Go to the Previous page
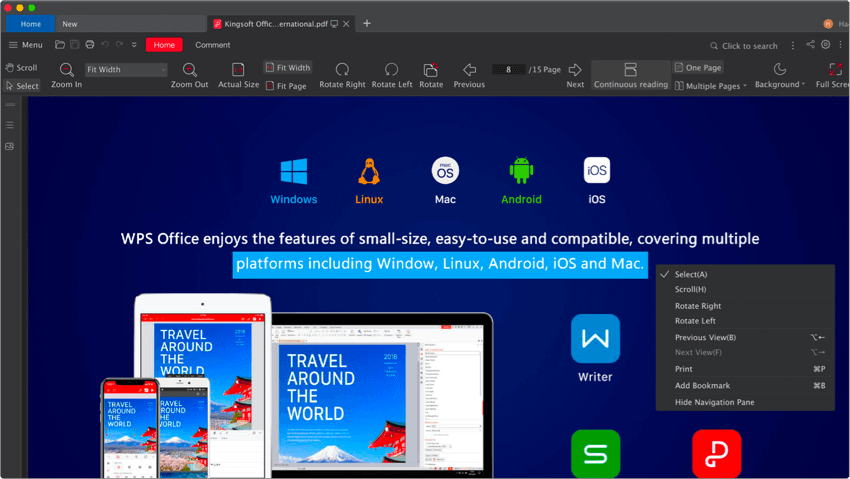 (x=469, y=75)
